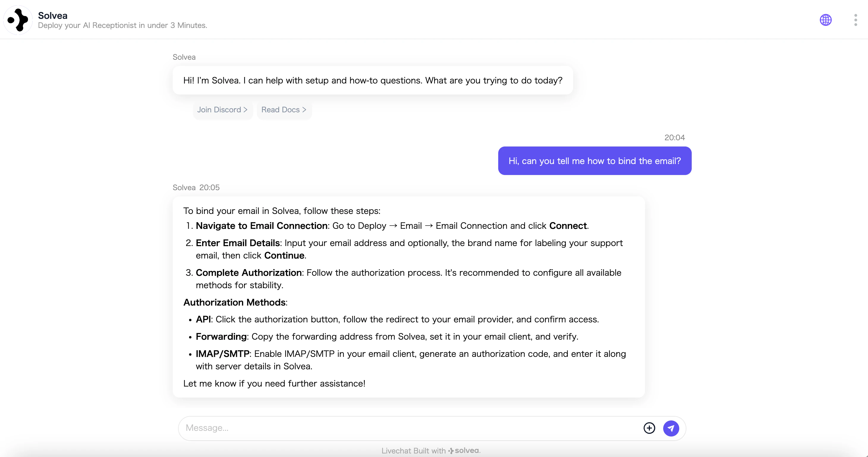Open the language globe selector
The image size is (868, 457).
(825, 20)
